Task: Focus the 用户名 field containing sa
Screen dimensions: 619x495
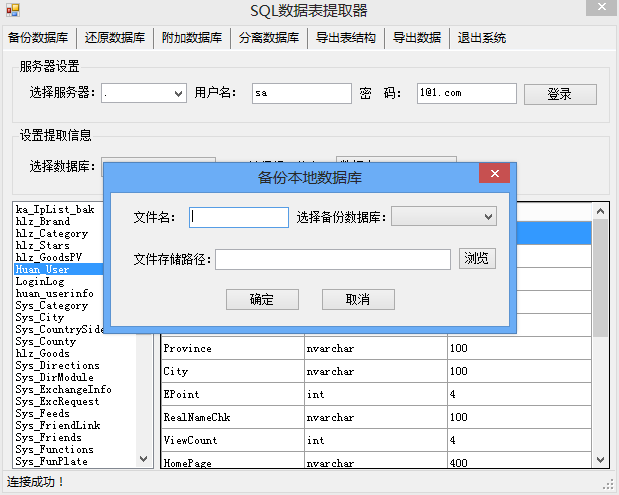Action: 302,93
